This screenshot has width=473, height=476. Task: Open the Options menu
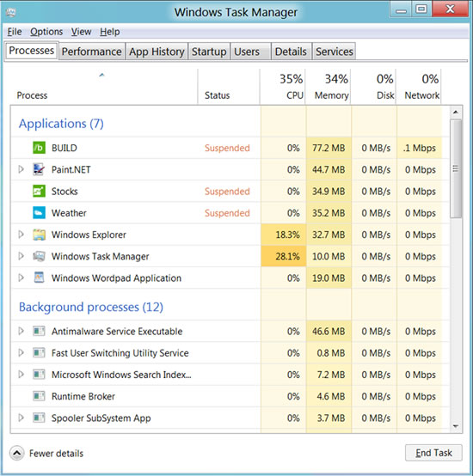(x=46, y=32)
